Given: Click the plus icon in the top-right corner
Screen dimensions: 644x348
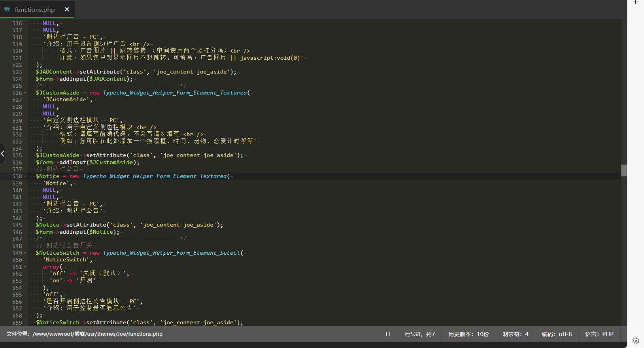Looking at the screenshot, I should [636, 2].
